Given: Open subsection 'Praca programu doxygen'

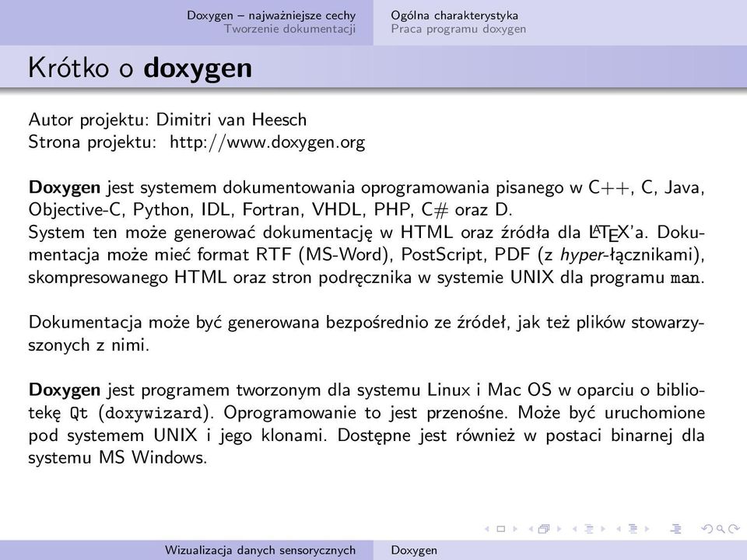Looking at the screenshot, I should tap(458, 29).
